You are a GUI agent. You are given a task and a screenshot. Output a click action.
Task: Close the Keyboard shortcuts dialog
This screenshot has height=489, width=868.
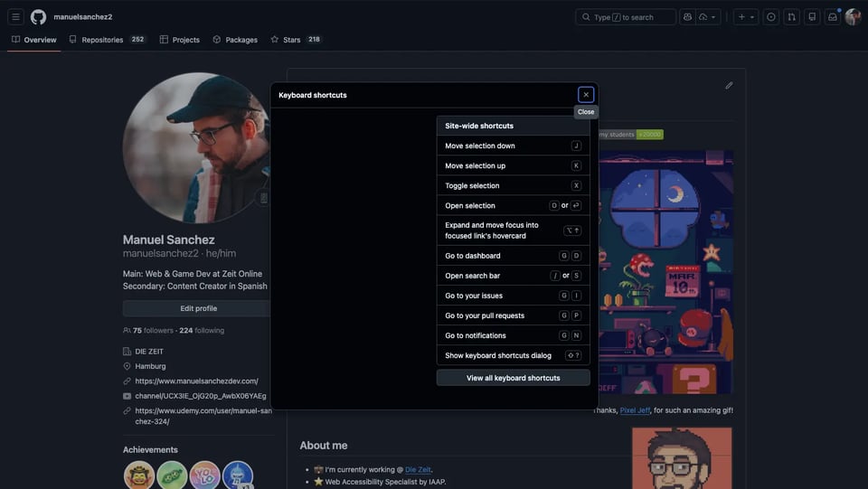point(586,95)
